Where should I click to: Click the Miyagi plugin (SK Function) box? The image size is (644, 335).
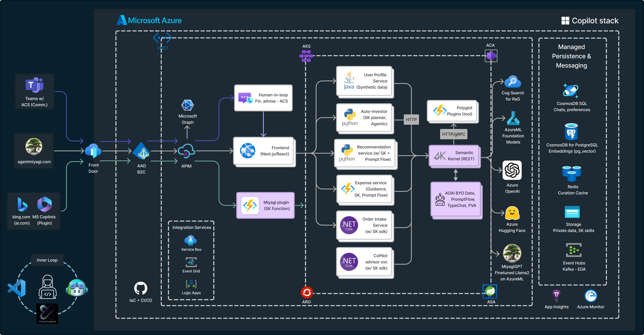[265, 205]
